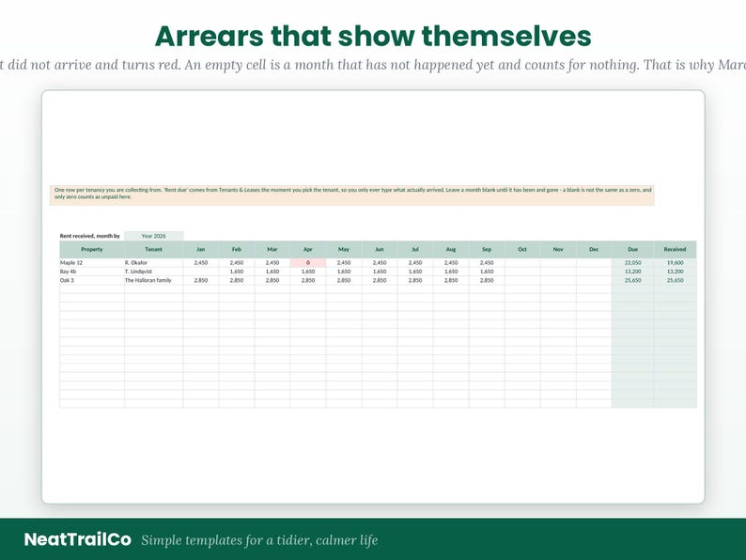Select the 'Aug' column header

[451, 249]
